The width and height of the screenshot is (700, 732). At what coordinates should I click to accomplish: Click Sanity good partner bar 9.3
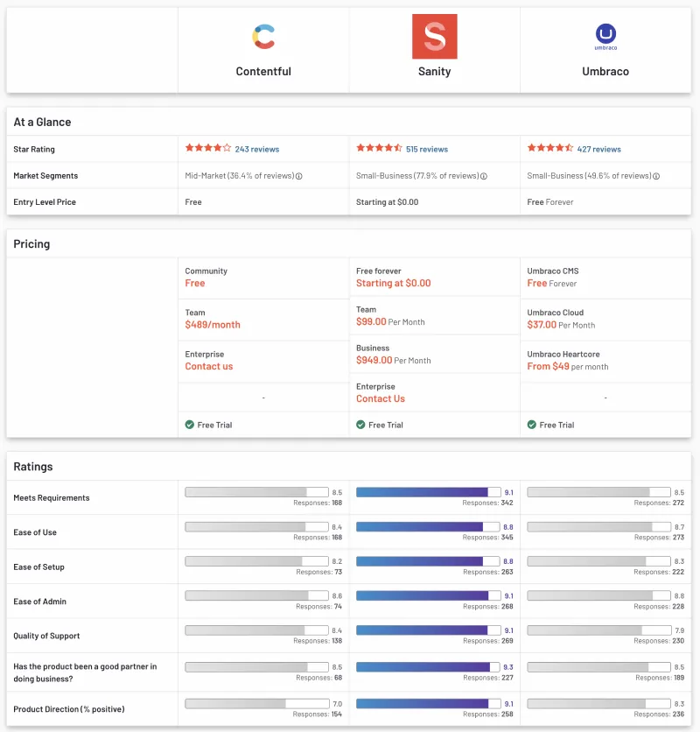pyautogui.click(x=429, y=667)
